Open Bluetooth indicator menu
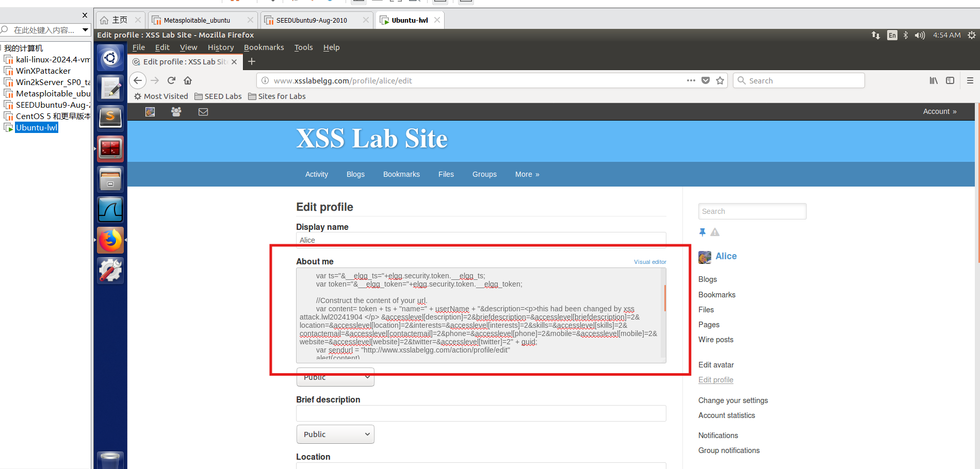The image size is (980, 469). [x=906, y=35]
